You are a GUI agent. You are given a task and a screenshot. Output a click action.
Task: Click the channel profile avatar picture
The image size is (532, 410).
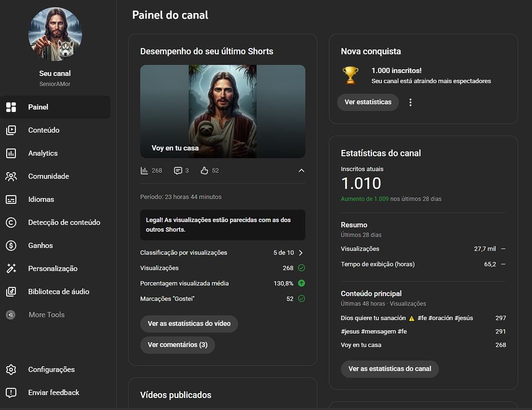[55, 34]
